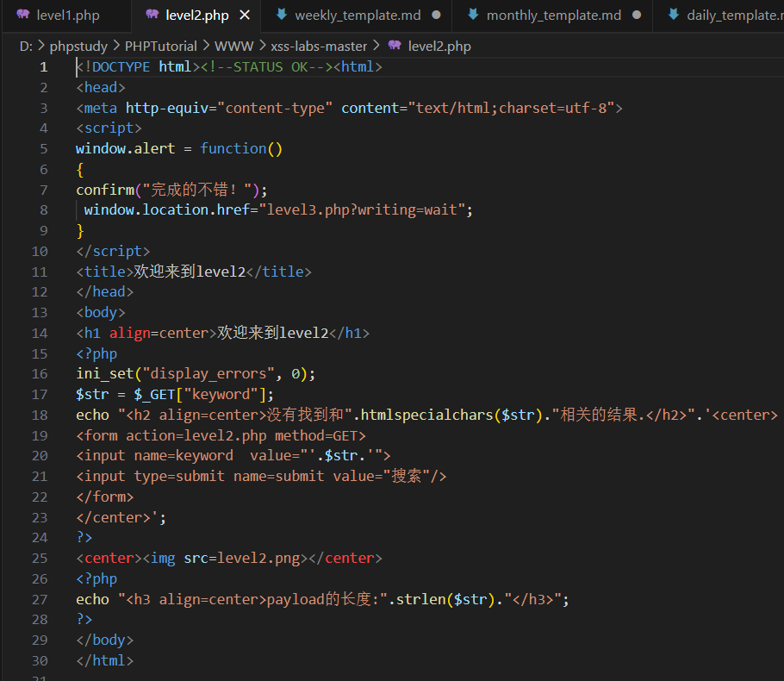Click the markdown arrow icon on monthly_template.md tab
The width and height of the screenshot is (784, 681).
[472, 15]
